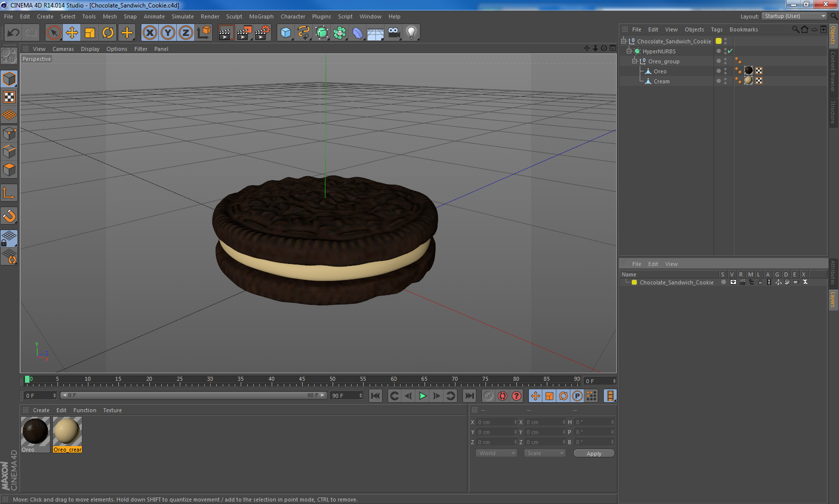This screenshot has width=839, height=504.
Task: Collapse the HyperNURBS tree node
Action: click(629, 51)
